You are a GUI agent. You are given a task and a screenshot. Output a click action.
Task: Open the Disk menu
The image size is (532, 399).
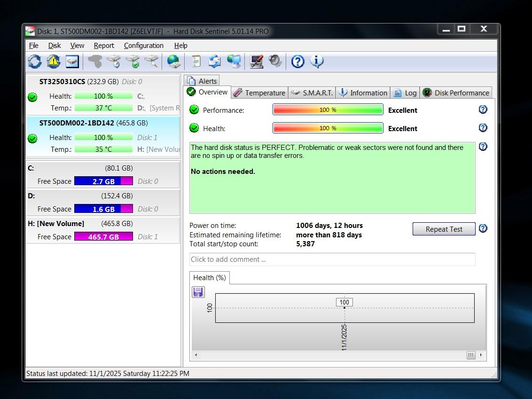pyautogui.click(x=55, y=46)
